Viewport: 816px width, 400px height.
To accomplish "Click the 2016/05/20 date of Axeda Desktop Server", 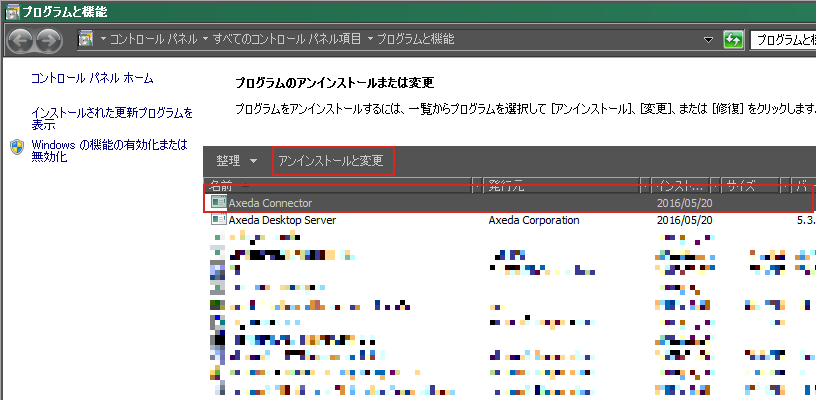I will click(684, 220).
